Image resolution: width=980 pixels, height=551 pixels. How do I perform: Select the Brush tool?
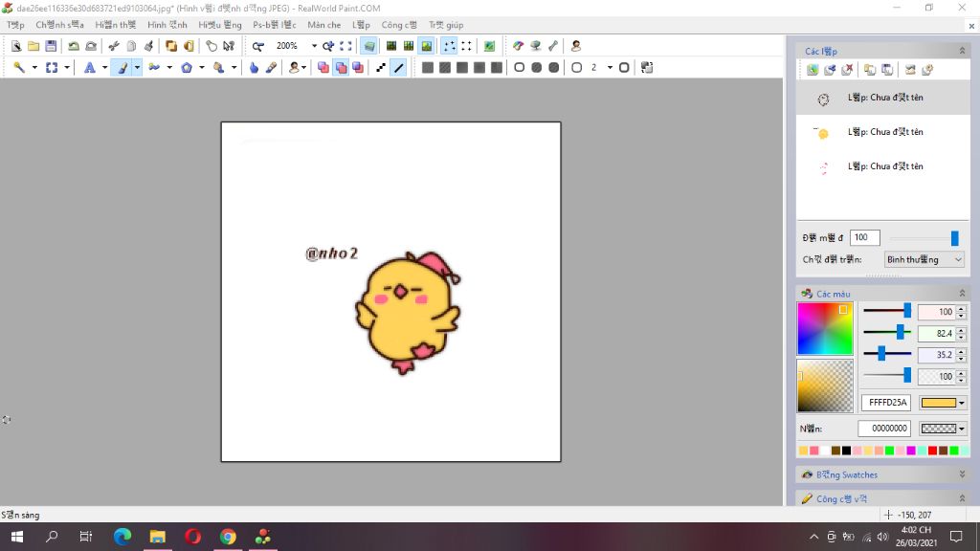122,68
